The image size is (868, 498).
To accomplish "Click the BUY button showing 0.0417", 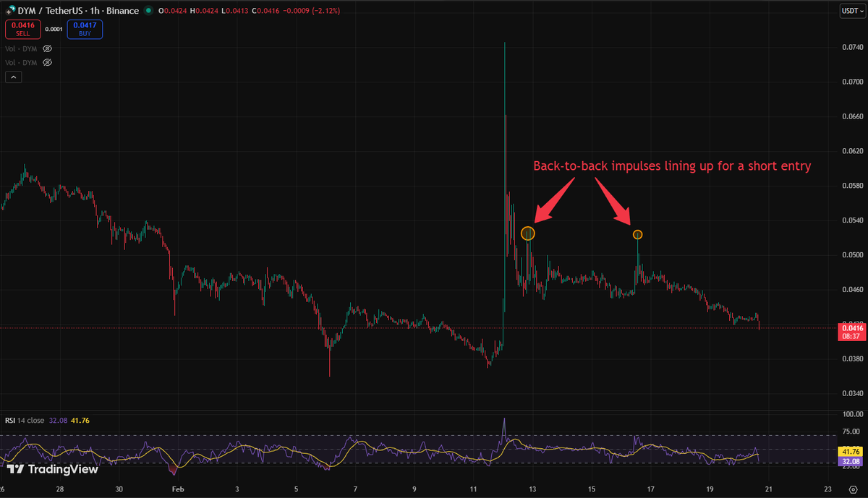I will (85, 30).
